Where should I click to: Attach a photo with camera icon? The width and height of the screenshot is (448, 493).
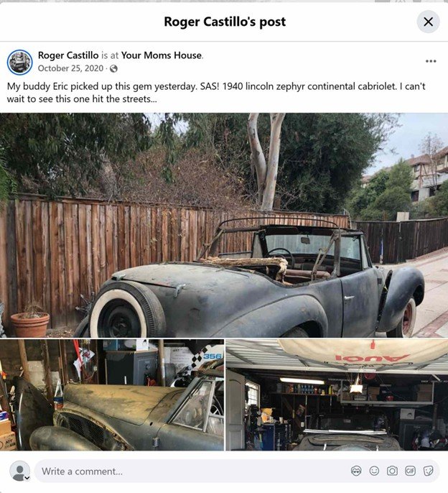392,471
